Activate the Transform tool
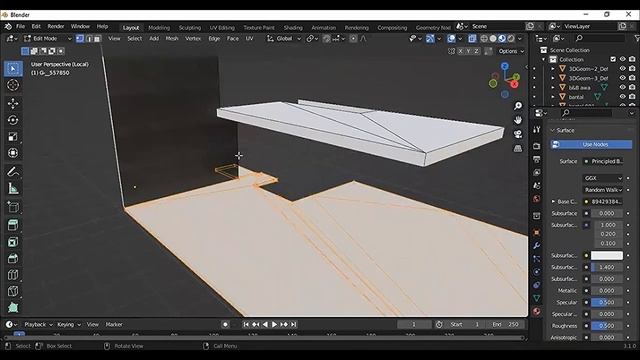The width and height of the screenshot is (640, 360). pos(13,153)
